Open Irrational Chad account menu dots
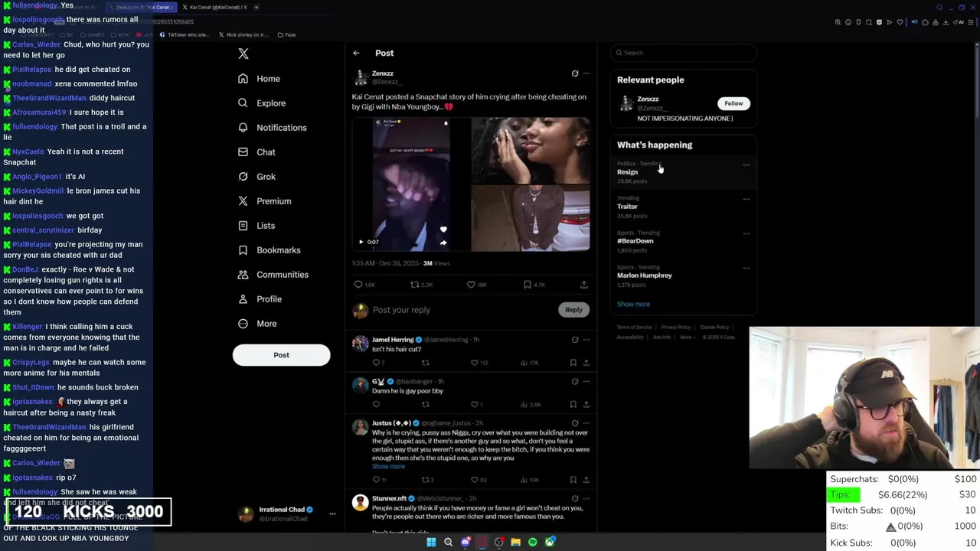 (332, 514)
